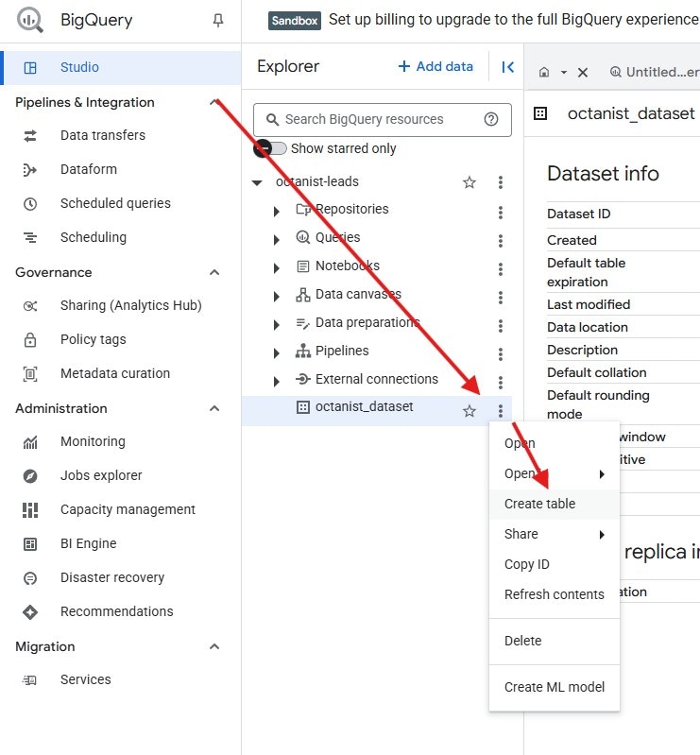Open actions menu for Notebooks

501,269
